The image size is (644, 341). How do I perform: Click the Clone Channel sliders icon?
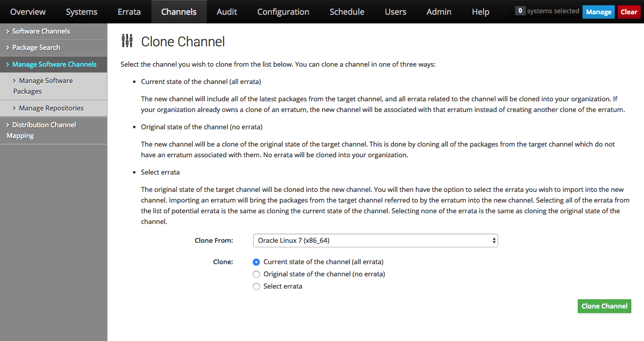[127, 41]
